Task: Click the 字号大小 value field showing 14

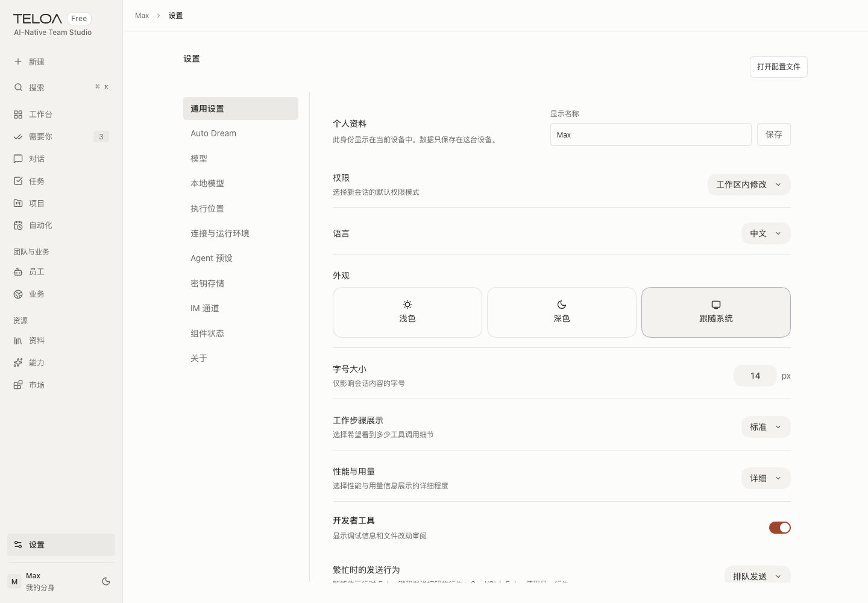Action: coord(755,376)
